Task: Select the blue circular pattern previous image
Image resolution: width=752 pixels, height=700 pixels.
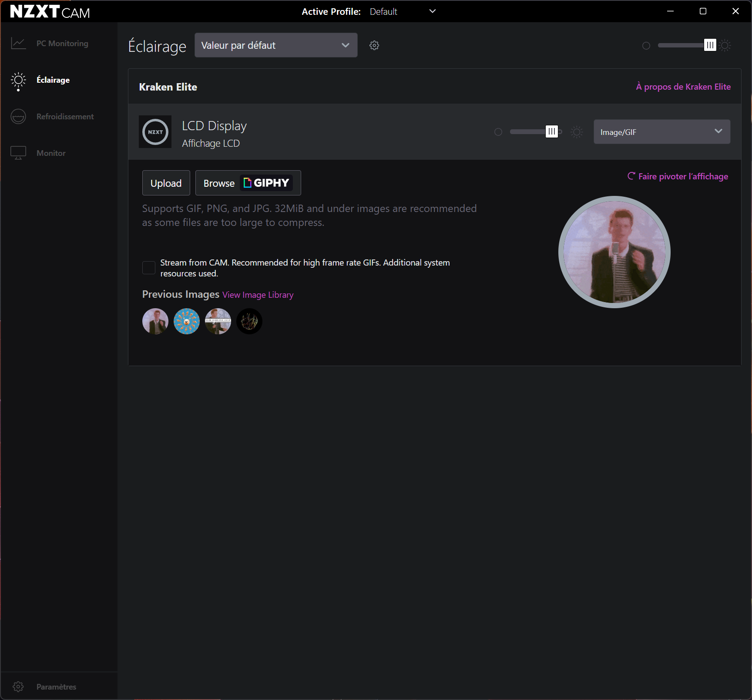Action: pos(187,321)
